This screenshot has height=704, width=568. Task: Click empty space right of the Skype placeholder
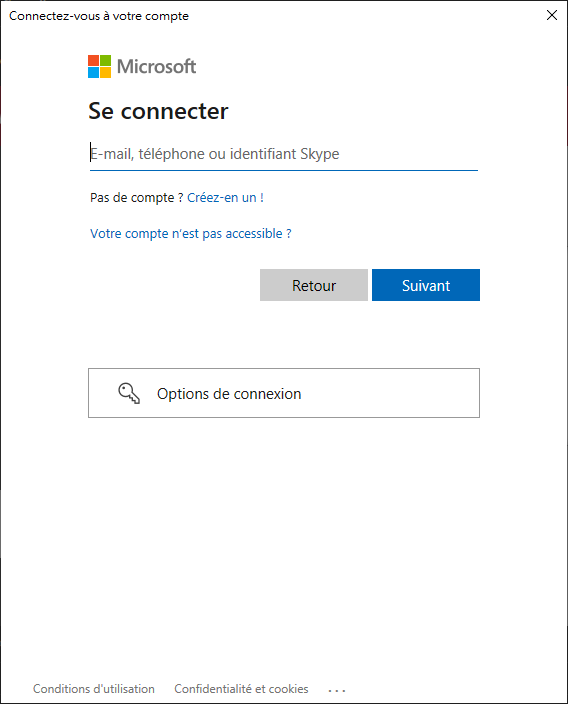(x=409, y=154)
